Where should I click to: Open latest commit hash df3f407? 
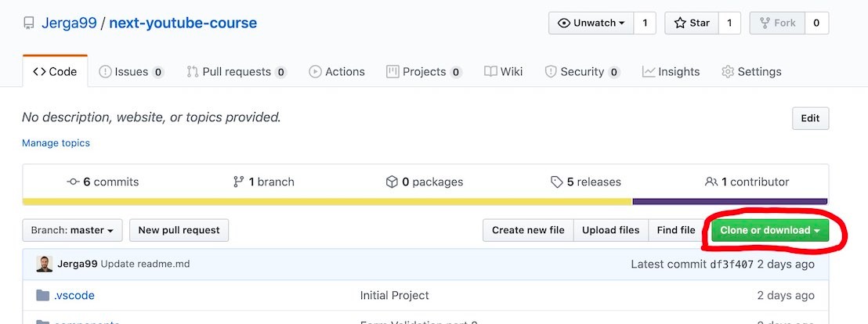(732, 265)
